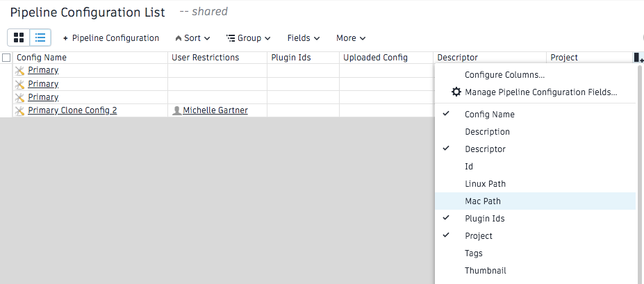Open the Fields dropdown
The height and width of the screenshot is (284, 644).
point(304,38)
